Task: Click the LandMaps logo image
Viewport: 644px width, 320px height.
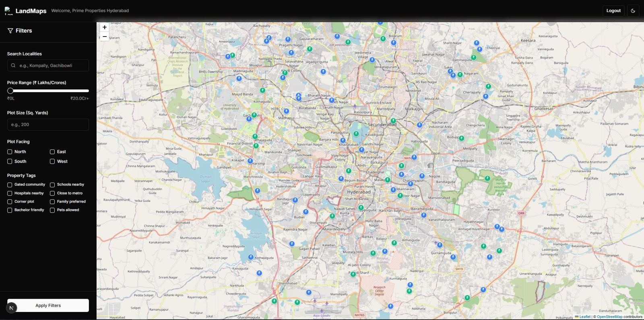Action: [9, 11]
